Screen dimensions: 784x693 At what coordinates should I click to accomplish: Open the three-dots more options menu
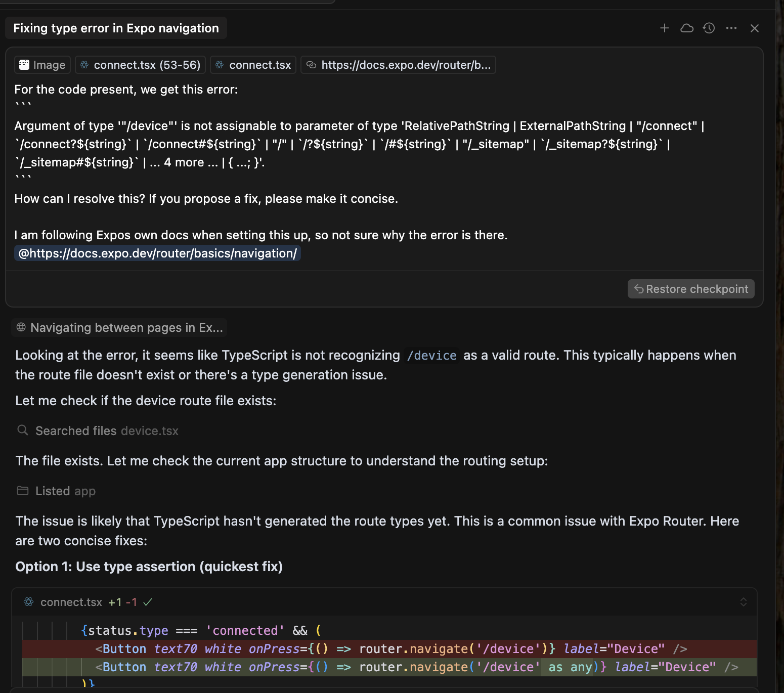pos(731,28)
